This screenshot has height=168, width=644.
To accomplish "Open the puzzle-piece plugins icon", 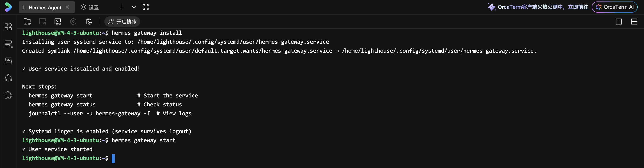I will (8, 95).
